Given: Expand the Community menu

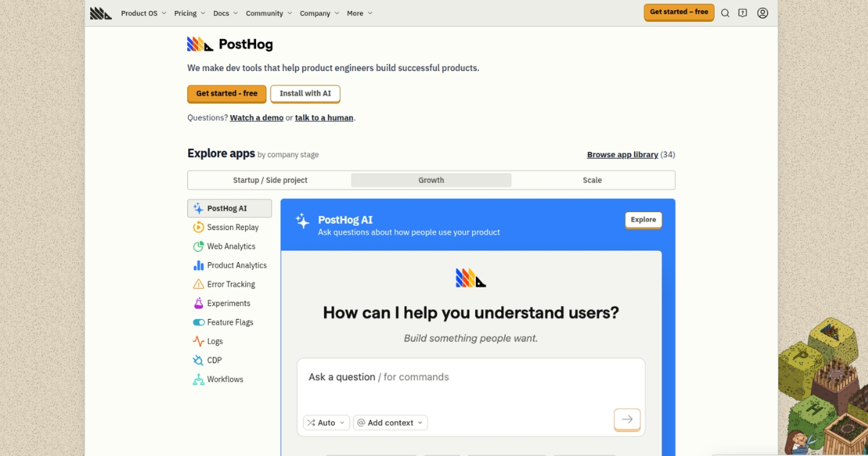Looking at the screenshot, I should pos(269,13).
